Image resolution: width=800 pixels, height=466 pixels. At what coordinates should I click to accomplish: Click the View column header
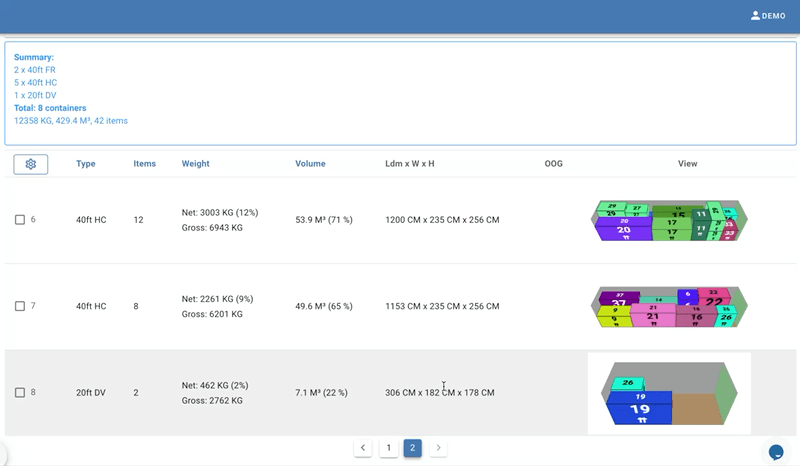click(x=687, y=163)
